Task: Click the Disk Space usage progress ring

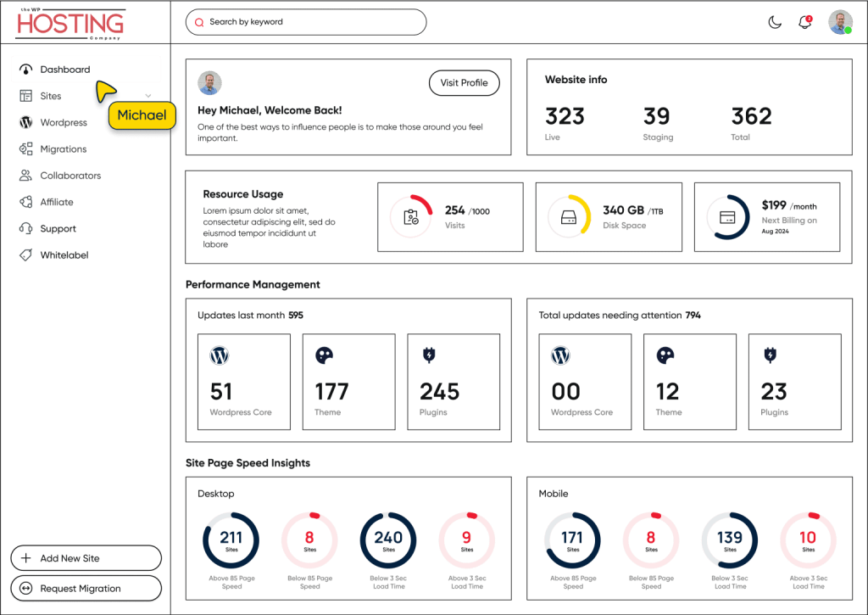Action: pyautogui.click(x=569, y=217)
